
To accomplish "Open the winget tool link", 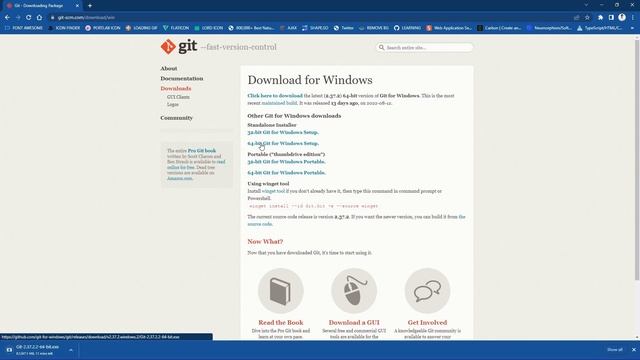I will 273,191.
